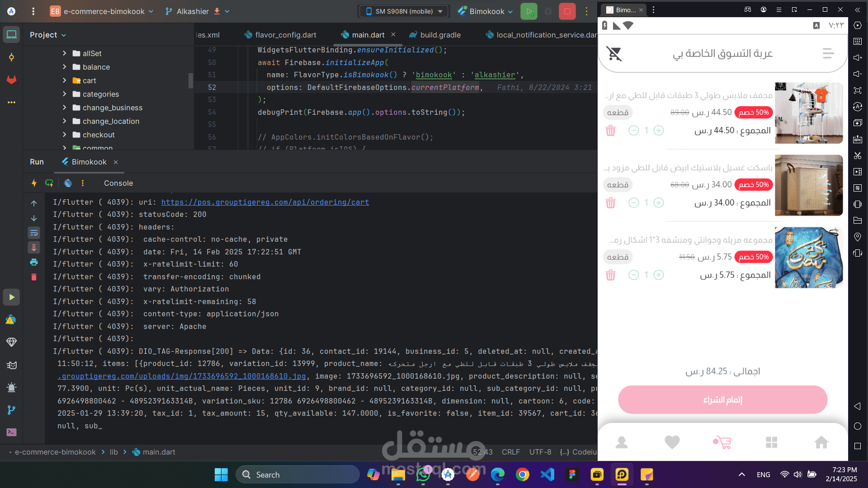This screenshot has height=488, width=868.
Task: Click the red Stop button in toolbar
Action: 567,11
